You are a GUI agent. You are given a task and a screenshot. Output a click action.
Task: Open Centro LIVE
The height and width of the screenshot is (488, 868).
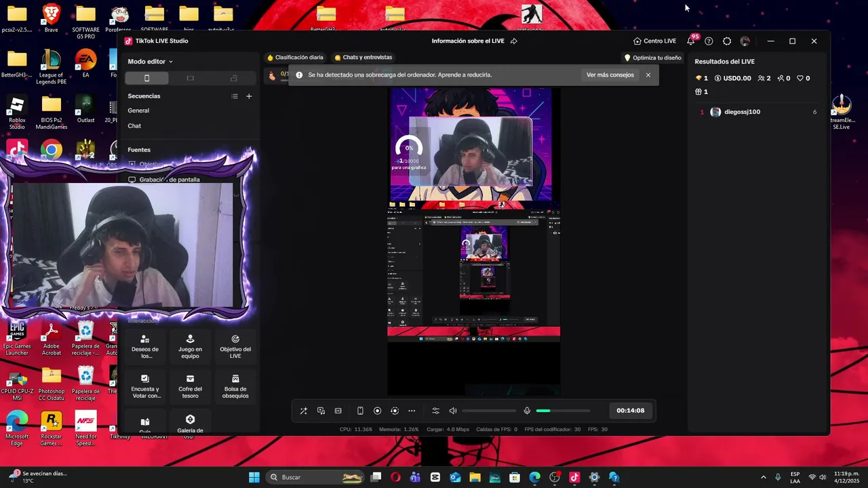654,41
